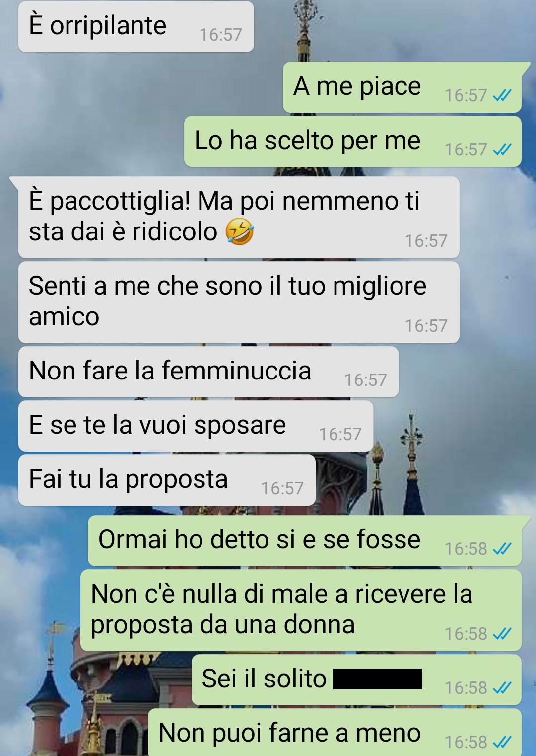Select the 'Lo ha scelto per me' bubble

pyautogui.click(x=353, y=142)
